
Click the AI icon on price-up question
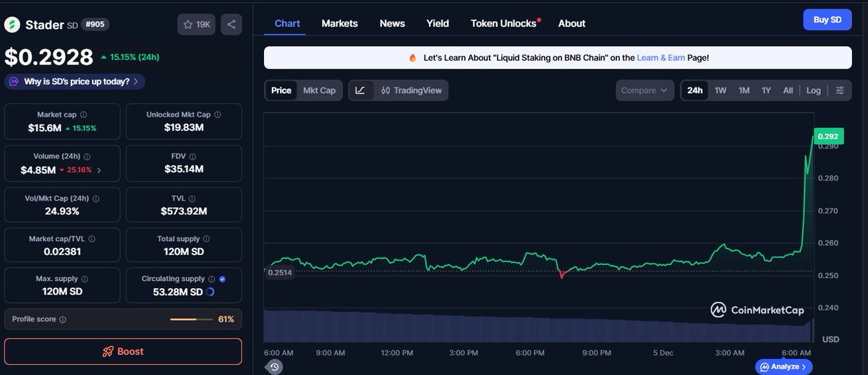tap(14, 82)
